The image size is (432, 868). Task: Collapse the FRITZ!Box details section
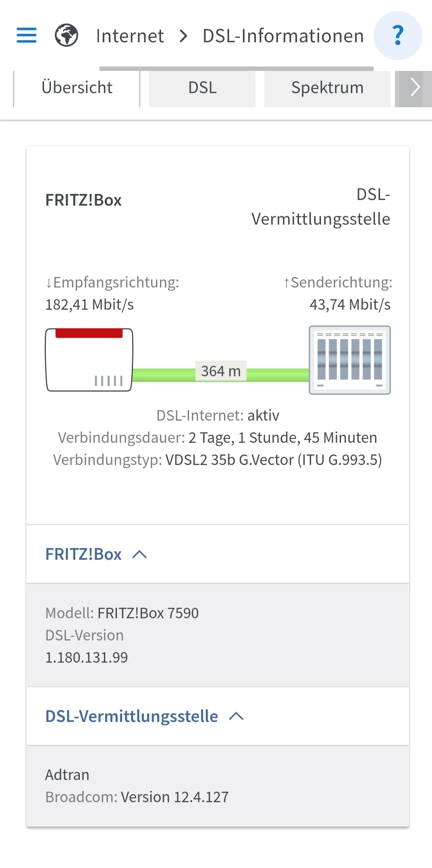pyautogui.click(x=83, y=554)
